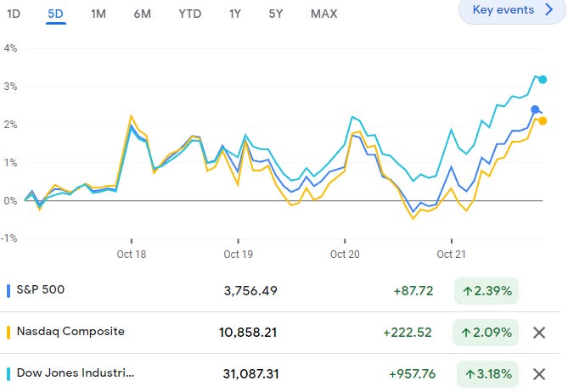Click the 0% axis label
Image resolution: width=568 pixels, height=392 pixels.
tap(10, 200)
